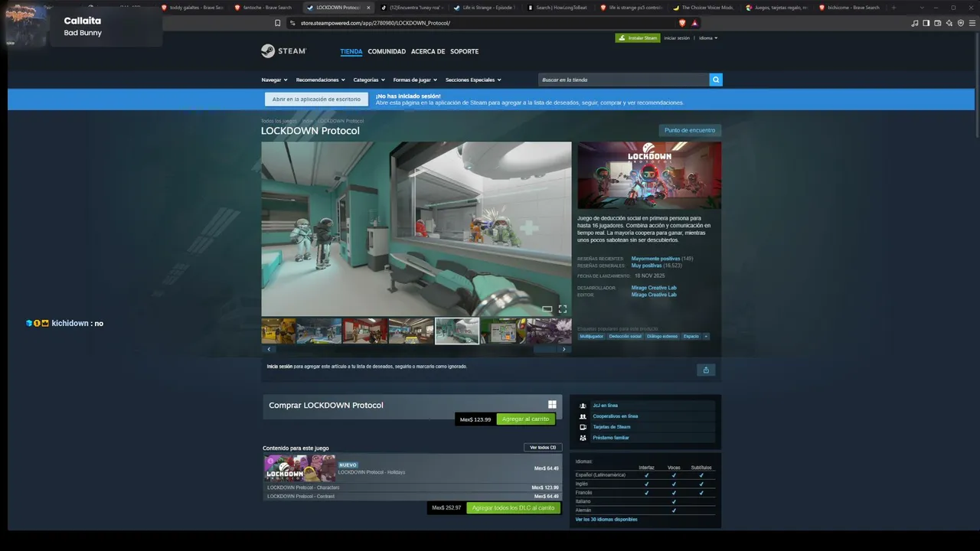Add LOCKDOWN Protocol to cart for Mex$ 123.99

525,419
